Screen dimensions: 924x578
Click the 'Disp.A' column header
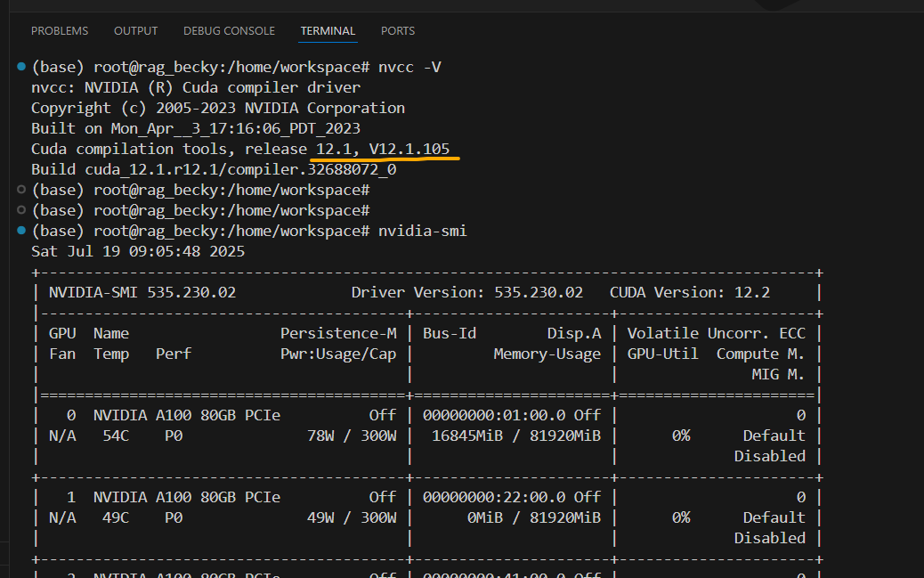[x=574, y=333]
